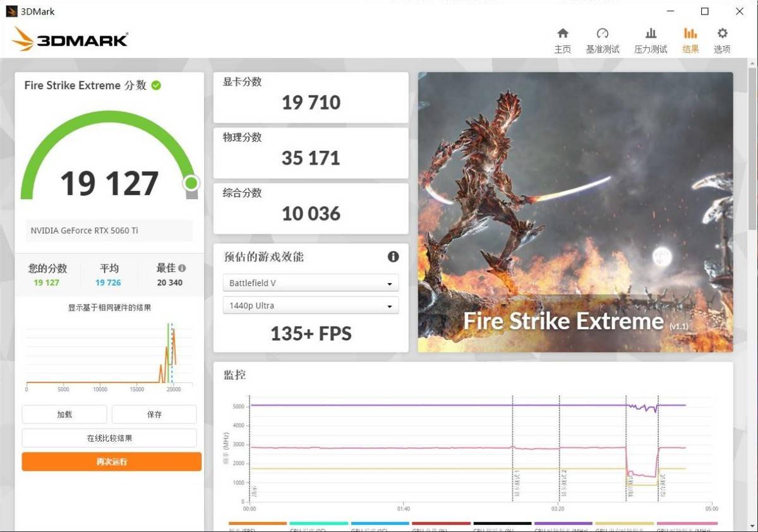Click the Fire Strike Extreme preview image
This screenshot has width=758, height=532.
[x=575, y=212]
